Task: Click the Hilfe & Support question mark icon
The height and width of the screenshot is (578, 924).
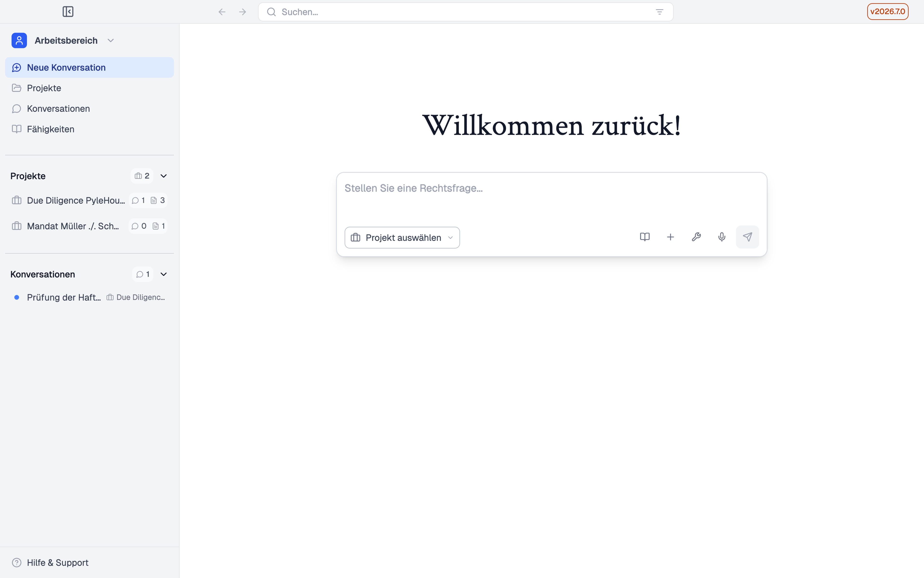Action: (16, 563)
